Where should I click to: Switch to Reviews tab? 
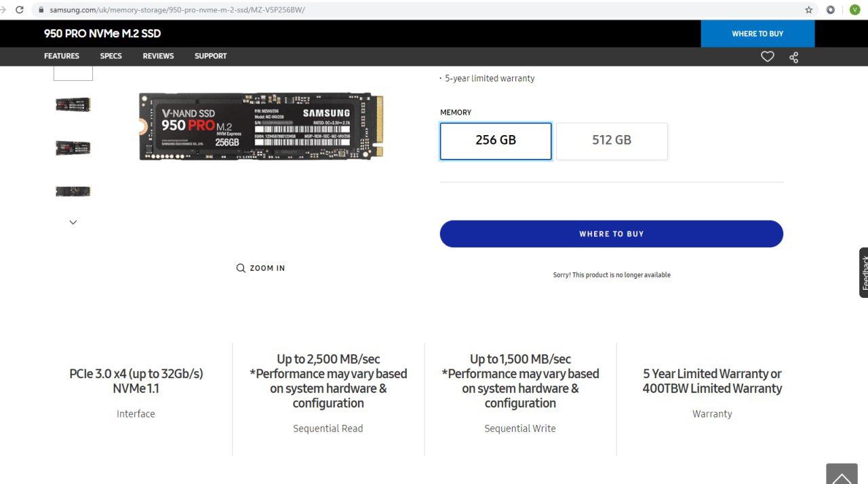tap(158, 56)
